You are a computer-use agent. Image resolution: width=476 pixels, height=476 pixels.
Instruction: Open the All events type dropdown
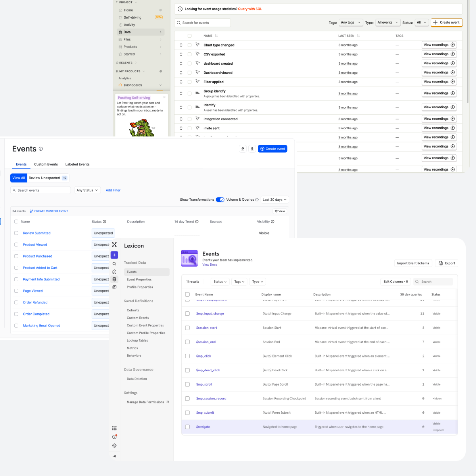(388, 23)
